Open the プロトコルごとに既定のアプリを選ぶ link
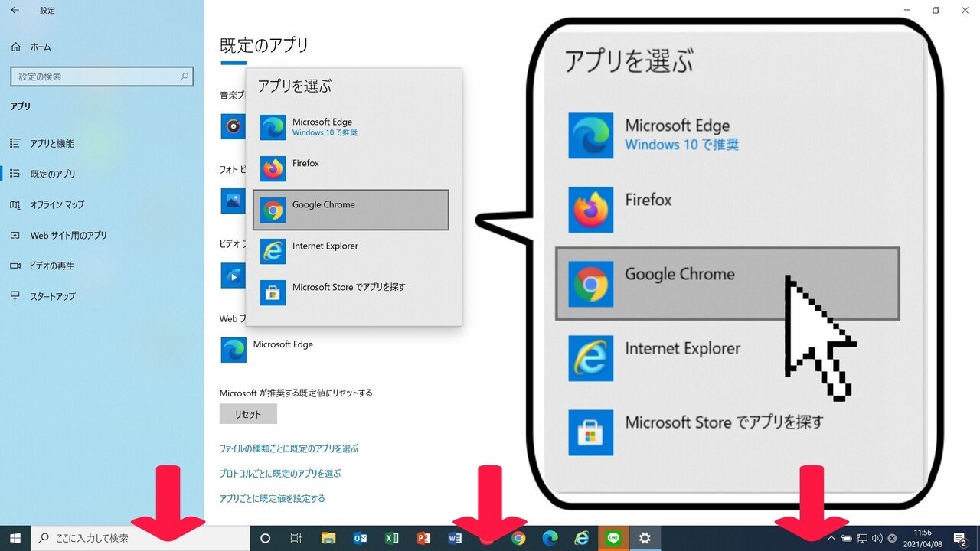The height and width of the screenshot is (551, 980). pos(280,474)
